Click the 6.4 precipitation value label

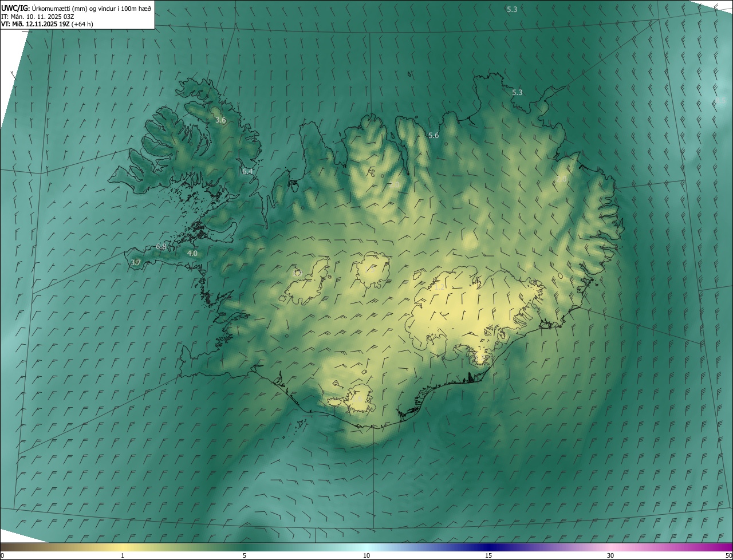pos(247,171)
